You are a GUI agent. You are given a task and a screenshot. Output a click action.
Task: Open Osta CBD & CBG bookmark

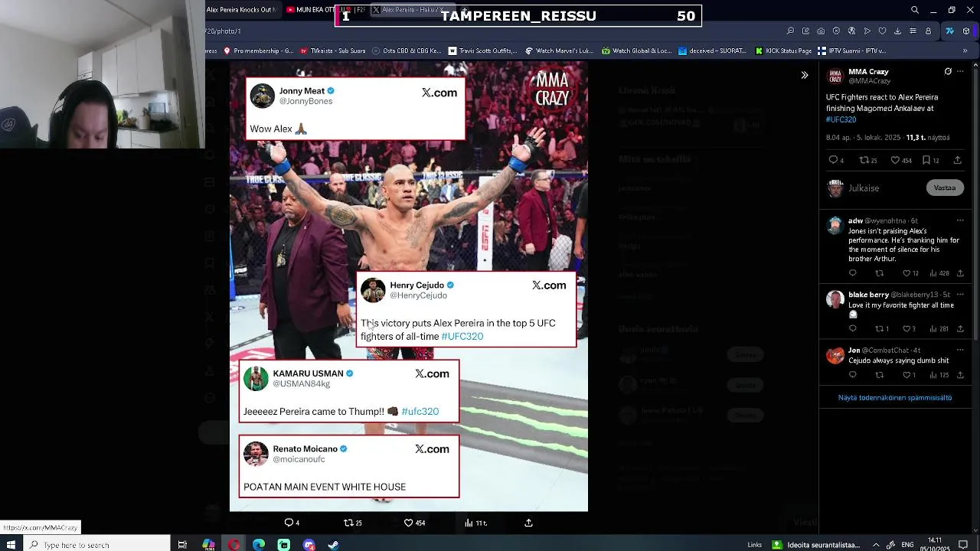coord(407,51)
